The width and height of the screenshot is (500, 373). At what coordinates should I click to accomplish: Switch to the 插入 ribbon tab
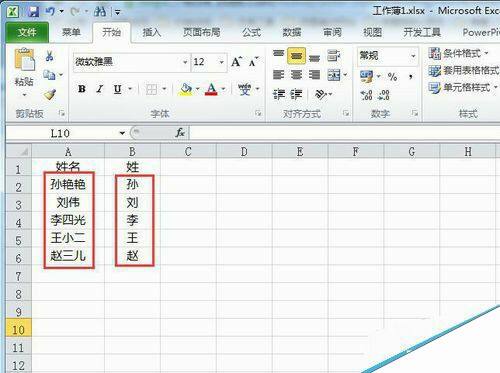tap(152, 32)
